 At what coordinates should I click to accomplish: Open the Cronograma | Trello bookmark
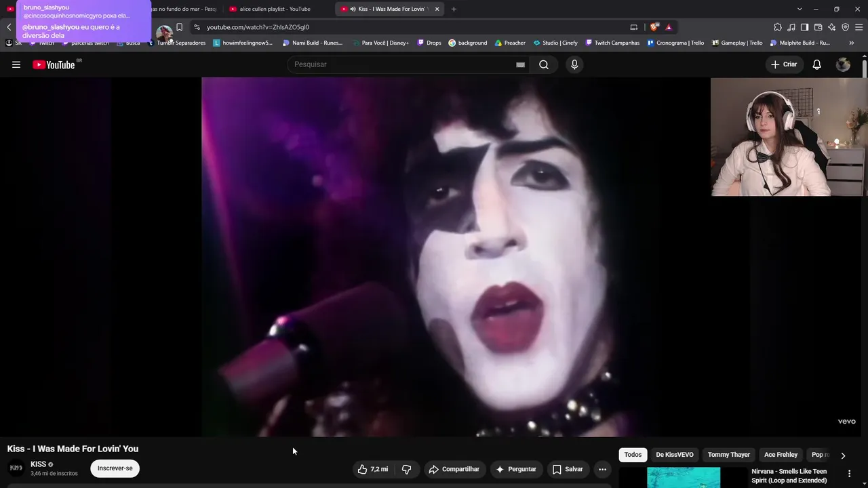[675, 43]
